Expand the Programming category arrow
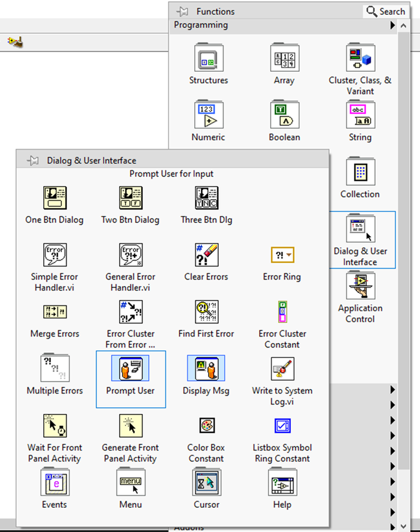Image resolution: width=420 pixels, height=532 pixels. [393, 25]
